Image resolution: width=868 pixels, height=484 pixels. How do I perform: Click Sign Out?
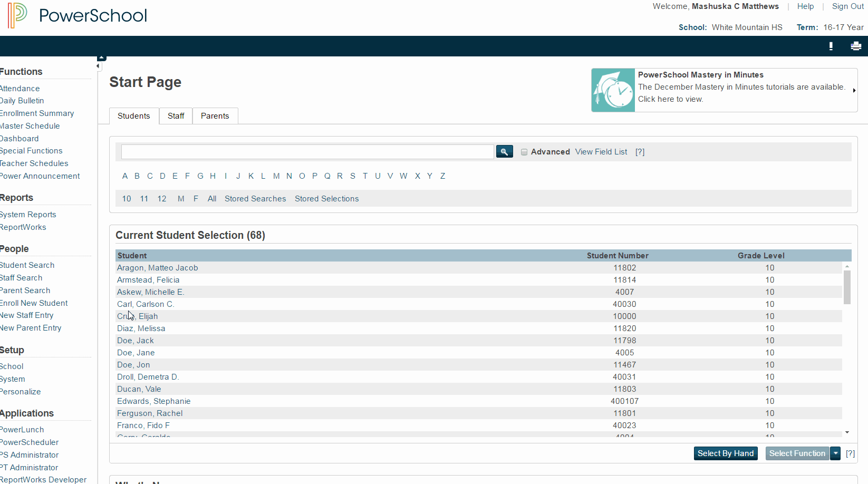[848, 6]
